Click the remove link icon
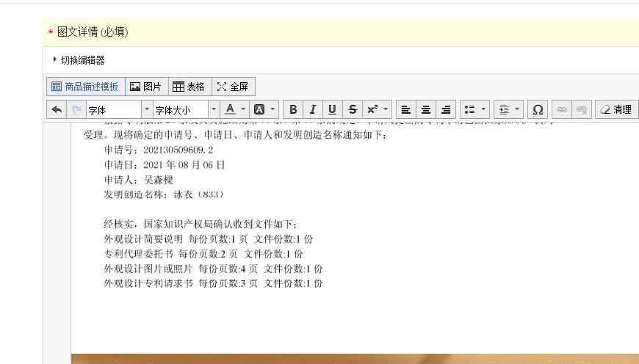The height and width of the screenshot is (364, 639). [x=582, y=109]
